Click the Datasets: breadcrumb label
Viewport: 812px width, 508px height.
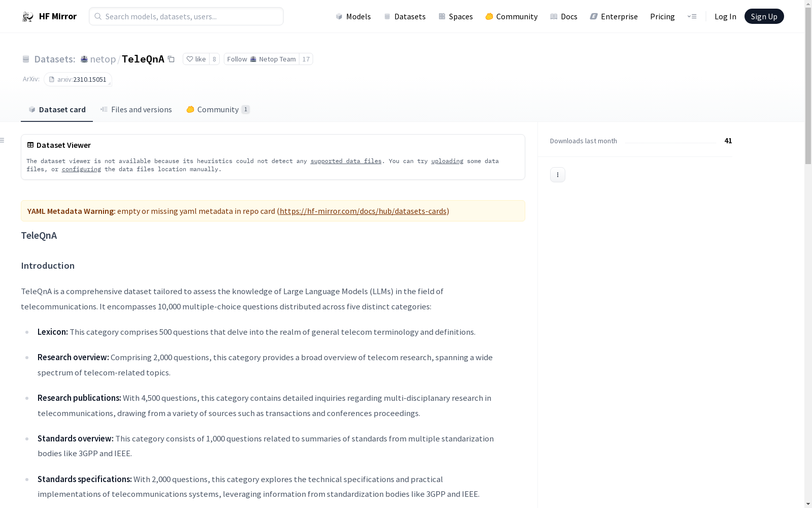[54, 59]
